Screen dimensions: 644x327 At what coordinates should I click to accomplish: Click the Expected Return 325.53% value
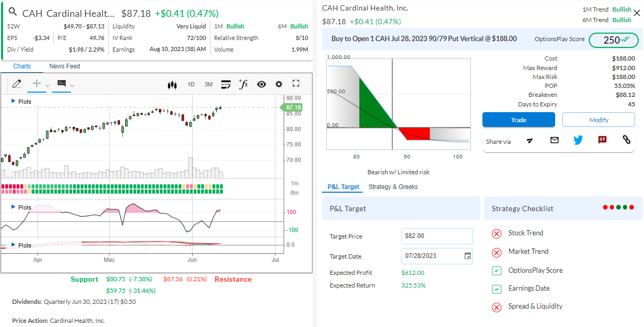(413, 285)
